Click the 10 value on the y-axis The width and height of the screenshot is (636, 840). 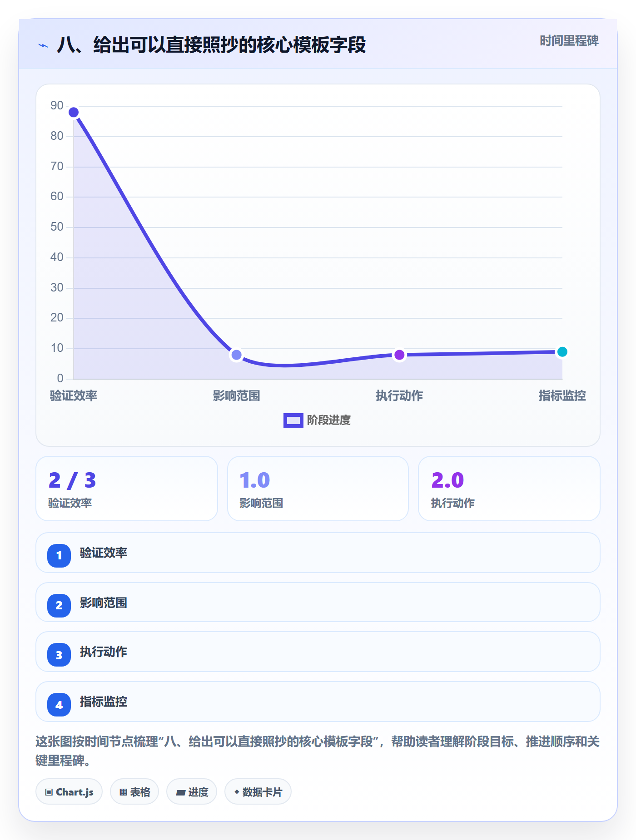pyautogui.click(x=57, y=348)
